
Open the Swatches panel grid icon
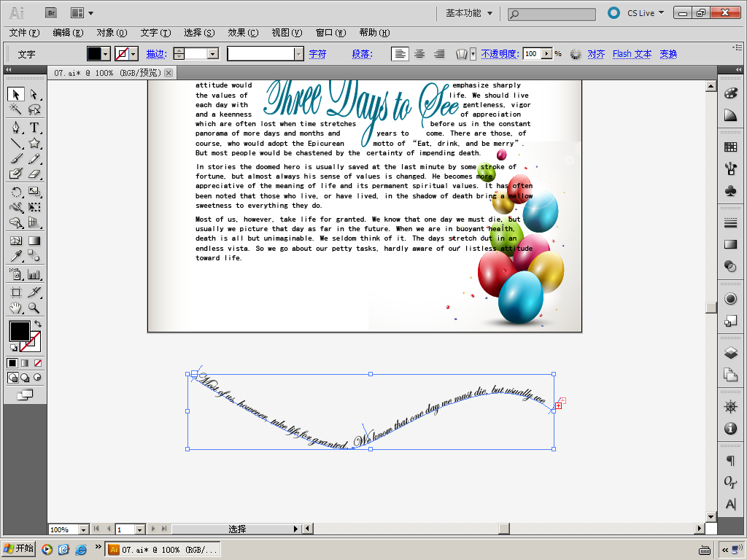[x=730, y=147]
